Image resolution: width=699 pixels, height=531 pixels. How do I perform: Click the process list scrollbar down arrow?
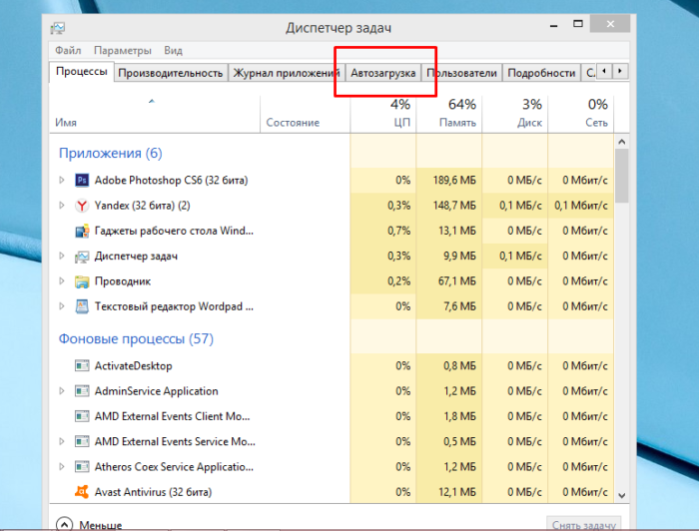tap(622, 495)
